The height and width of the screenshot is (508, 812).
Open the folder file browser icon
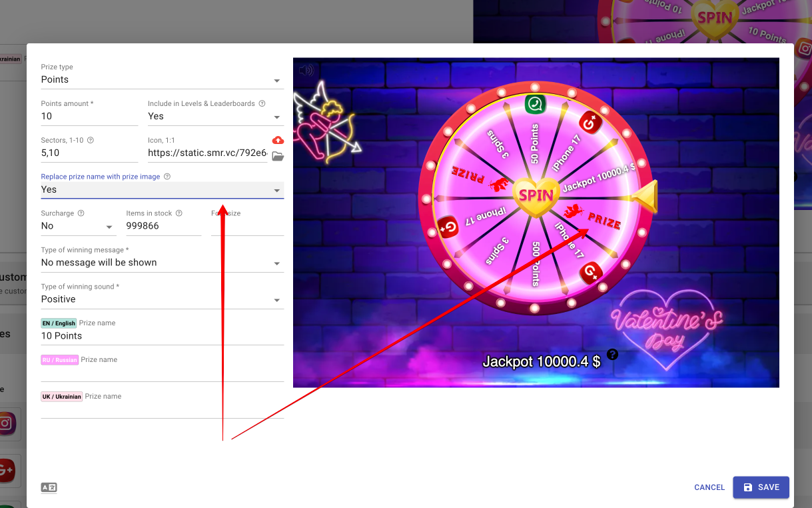click(x=278, y=157)
